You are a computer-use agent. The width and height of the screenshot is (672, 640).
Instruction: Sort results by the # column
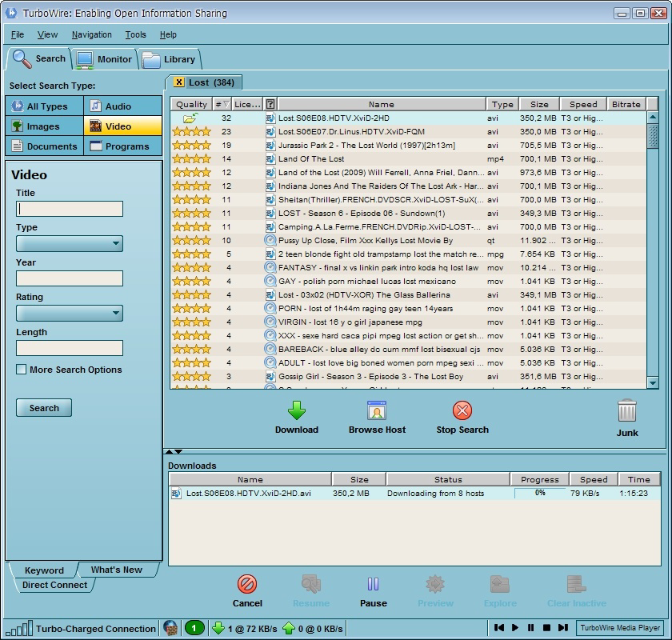[222, 104]
